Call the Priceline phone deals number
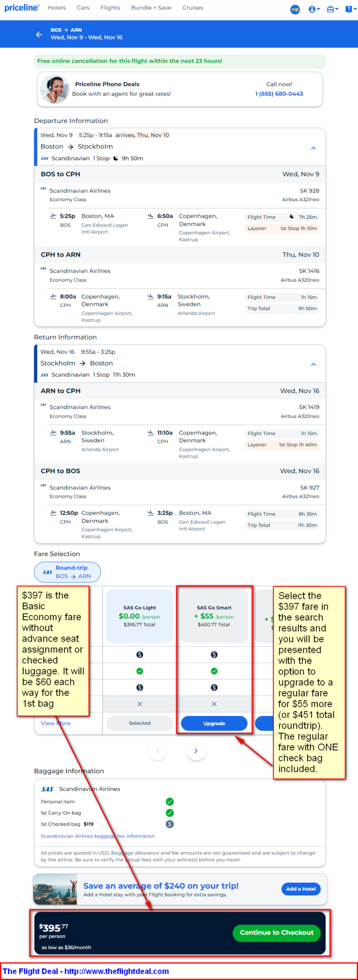358x980 pixels. coord(279,94)
